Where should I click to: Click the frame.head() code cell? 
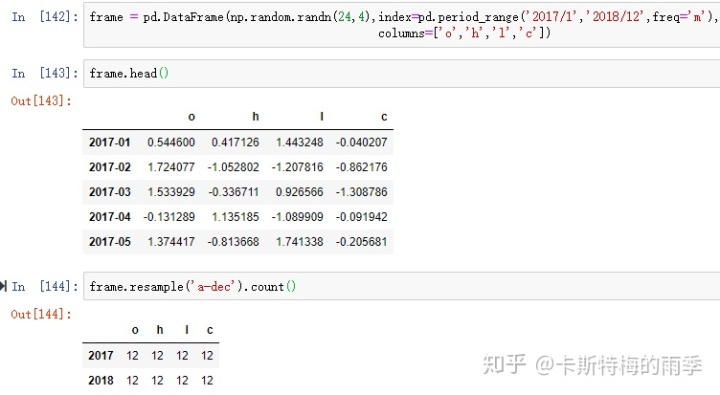401,73
